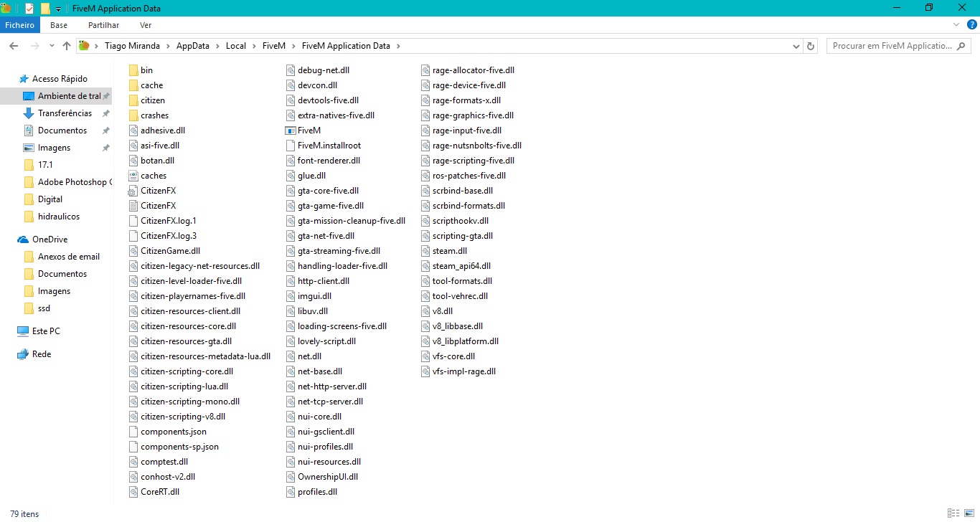980x522 pixels.
Task: Select the imgui.dll file
Action: (x=309, y=296)
